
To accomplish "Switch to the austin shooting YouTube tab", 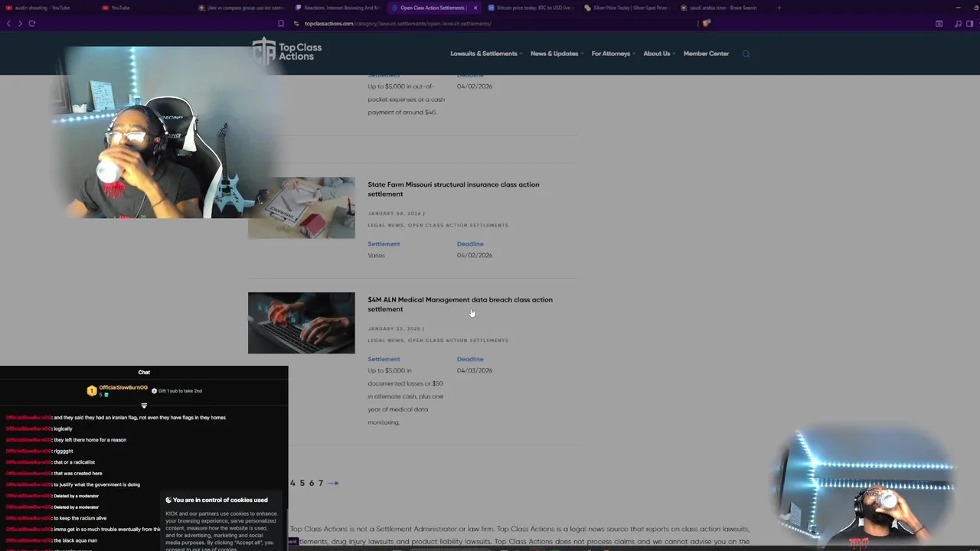I will (42, 8).
